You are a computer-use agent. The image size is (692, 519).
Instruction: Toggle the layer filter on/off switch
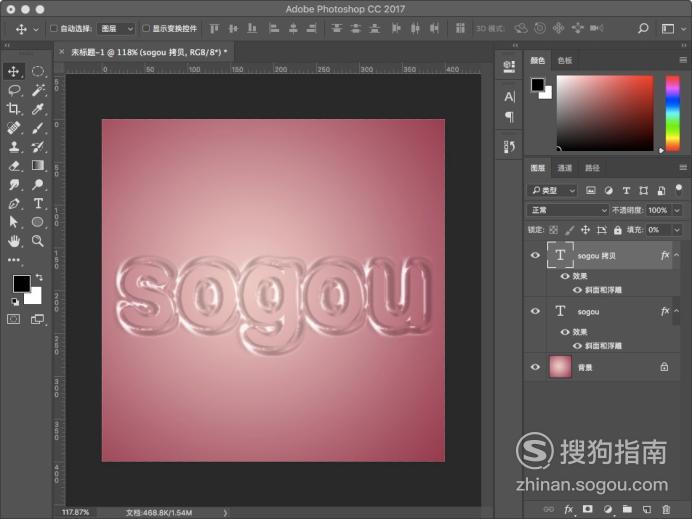coord(678,190)
